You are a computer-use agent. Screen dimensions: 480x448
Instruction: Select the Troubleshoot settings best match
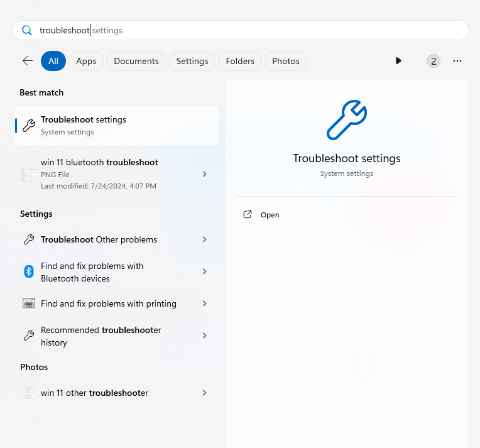tap(117, 125)
